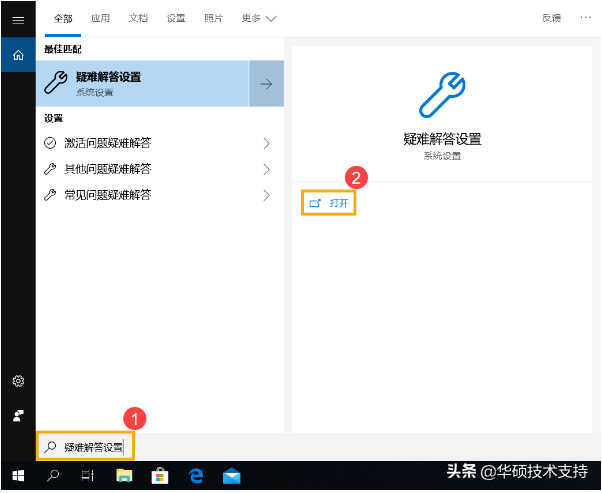Viewport: 602px width, 493px height.
Task: Switch to the 应用 tab
Action: click(101, 18)
